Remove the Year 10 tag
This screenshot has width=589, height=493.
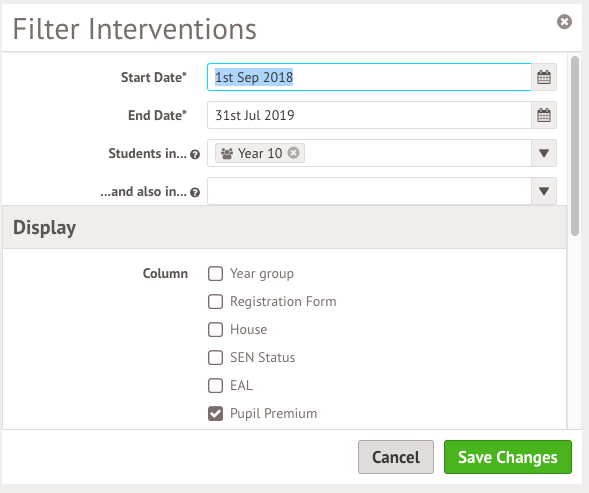coord(293,153)
